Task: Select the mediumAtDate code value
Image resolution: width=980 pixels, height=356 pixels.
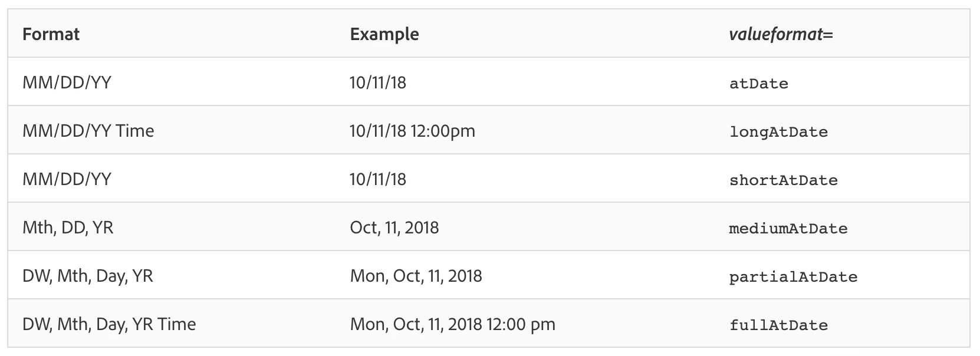Action: (x=788, y=228)
